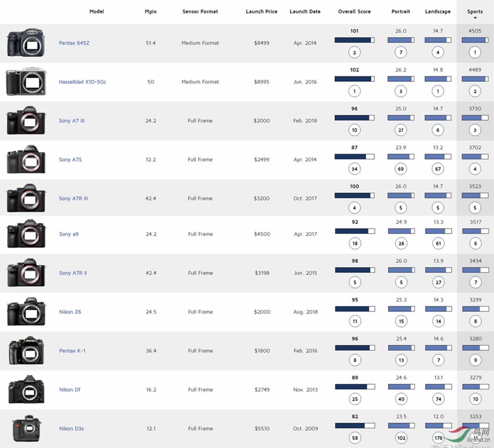Click the Oct. 2017 launch date cell
Screen dimensions: 494x448
point(305,198)
